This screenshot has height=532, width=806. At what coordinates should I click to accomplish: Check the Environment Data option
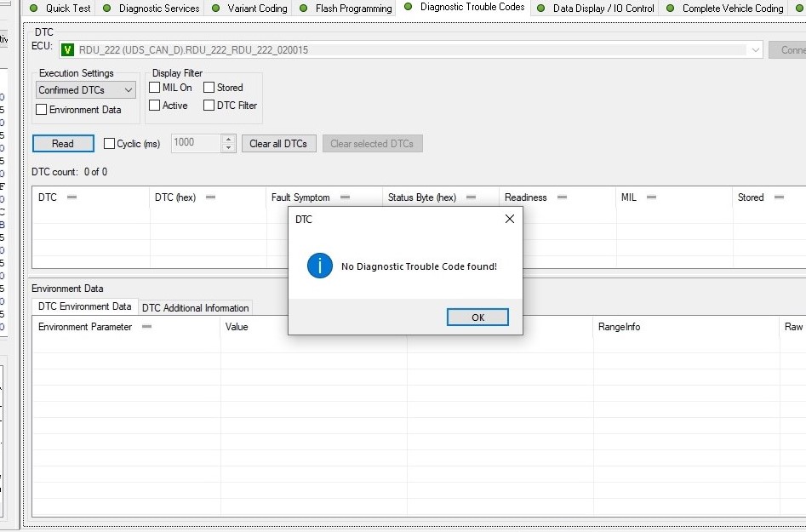click(39, 110)
